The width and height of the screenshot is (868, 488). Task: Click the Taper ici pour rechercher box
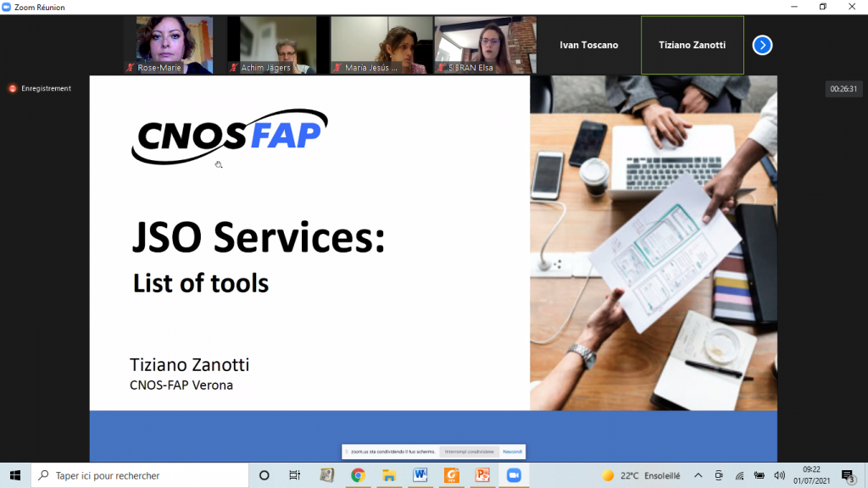(x=140, y=475)
